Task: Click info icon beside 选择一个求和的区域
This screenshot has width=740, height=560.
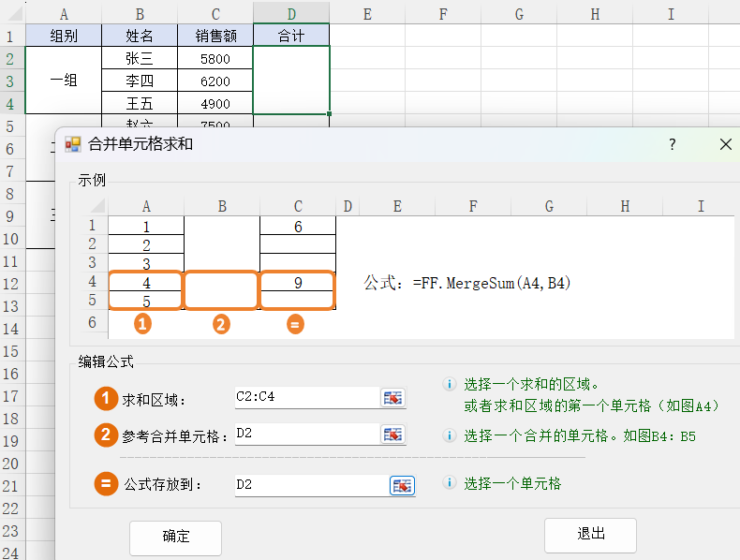Action: 449,384
